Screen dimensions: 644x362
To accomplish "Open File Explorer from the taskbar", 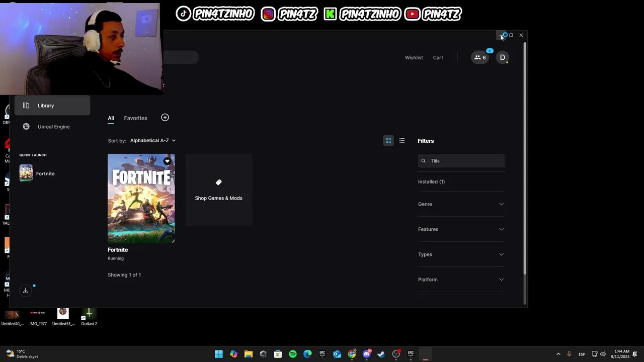I will [249, 354].
